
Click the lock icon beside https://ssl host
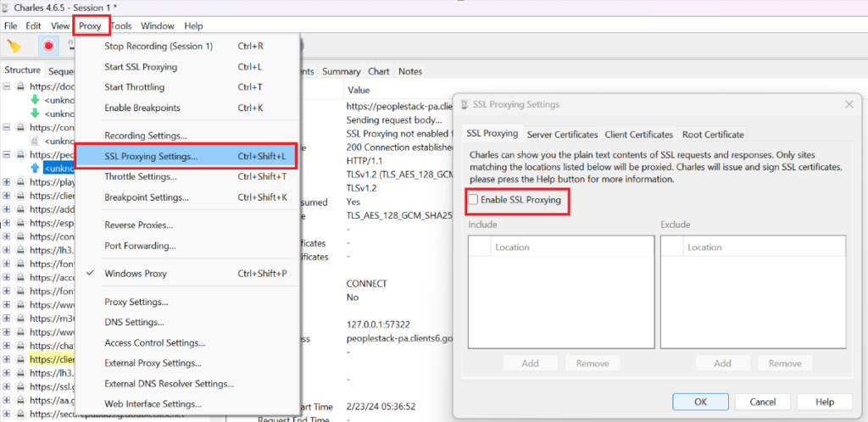[x=20, y=386]
